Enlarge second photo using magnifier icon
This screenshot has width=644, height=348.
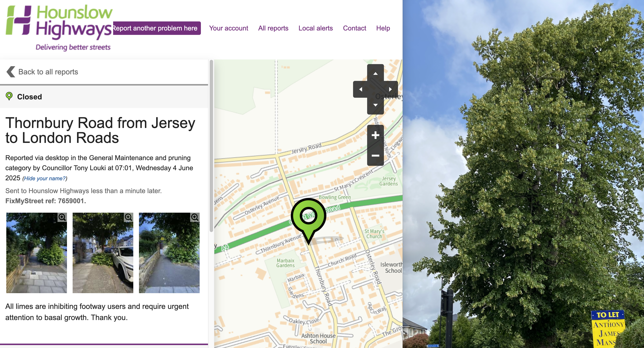click(x=128, y=217)
